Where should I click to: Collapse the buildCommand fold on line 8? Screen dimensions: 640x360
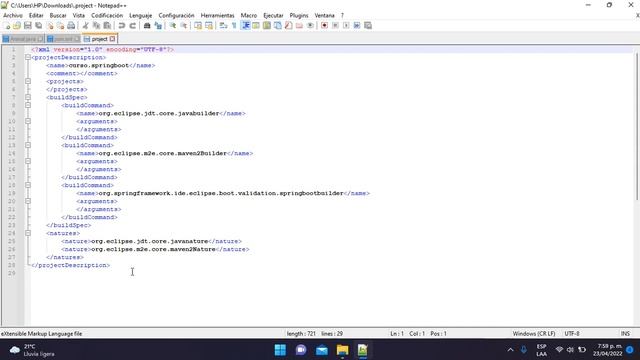[28, 105]
